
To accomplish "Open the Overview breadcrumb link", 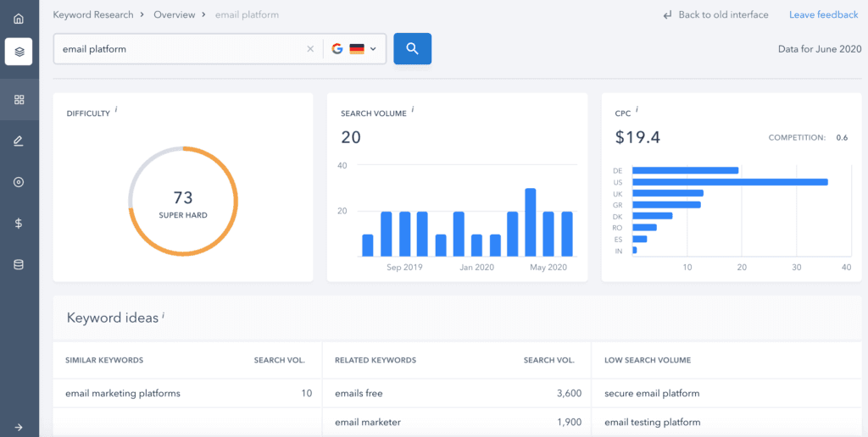I will click(x=174, y=15).
